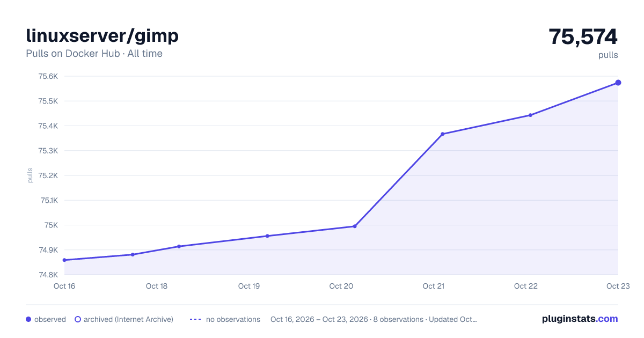
Task: Click the linuxserver/gimp chart title
Action: click(103, 36)
